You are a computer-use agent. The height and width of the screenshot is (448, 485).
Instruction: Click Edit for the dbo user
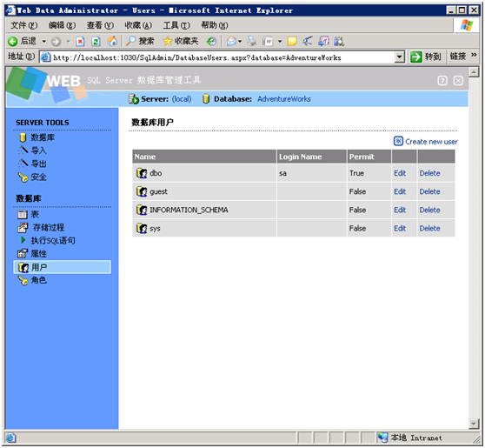400,173
